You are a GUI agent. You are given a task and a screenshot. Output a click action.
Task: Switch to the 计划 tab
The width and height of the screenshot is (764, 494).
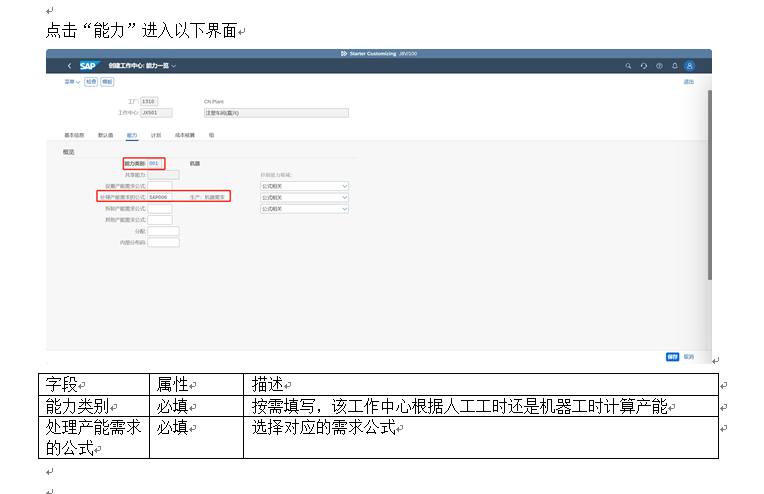156,134
